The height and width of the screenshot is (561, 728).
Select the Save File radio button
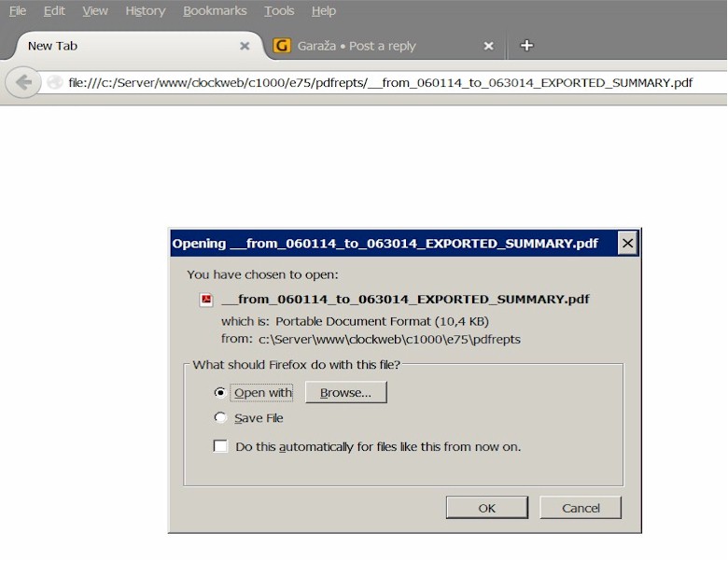click(x=220, y=418)
